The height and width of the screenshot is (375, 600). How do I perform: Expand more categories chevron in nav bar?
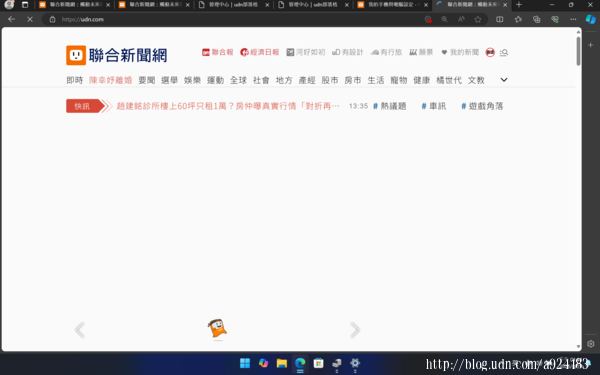pos(504,80)
